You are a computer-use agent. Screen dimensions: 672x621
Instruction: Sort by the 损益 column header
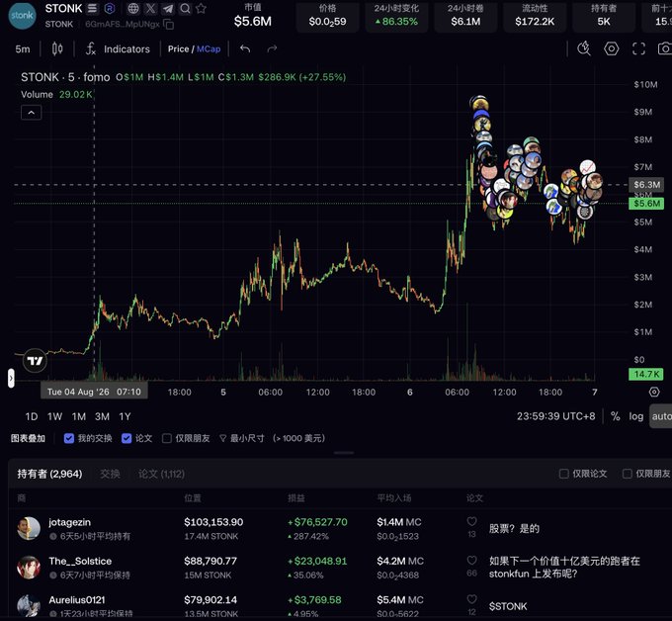pyautogui.click(x=296, y=498)
